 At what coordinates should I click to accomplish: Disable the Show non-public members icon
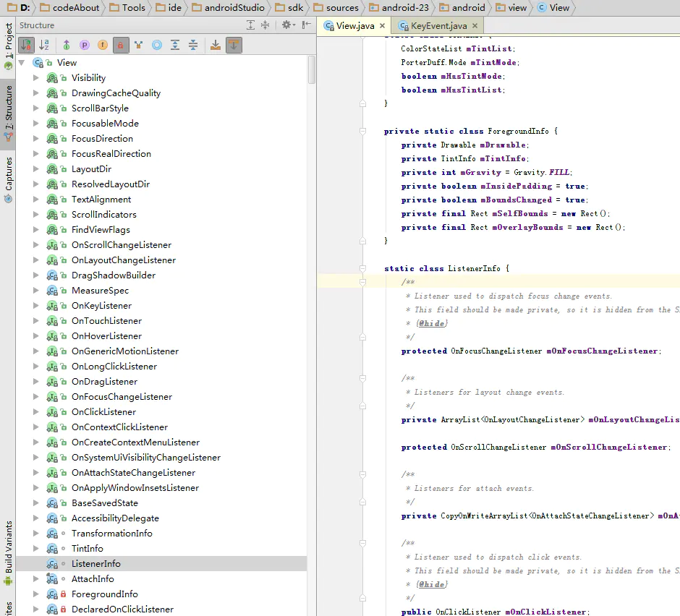coord(120,45)
